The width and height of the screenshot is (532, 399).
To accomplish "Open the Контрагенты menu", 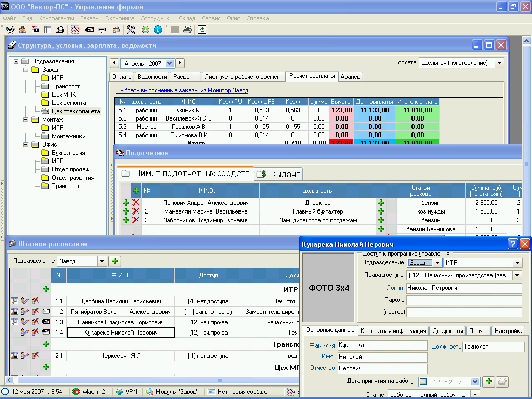I will (x=56, y=18).
